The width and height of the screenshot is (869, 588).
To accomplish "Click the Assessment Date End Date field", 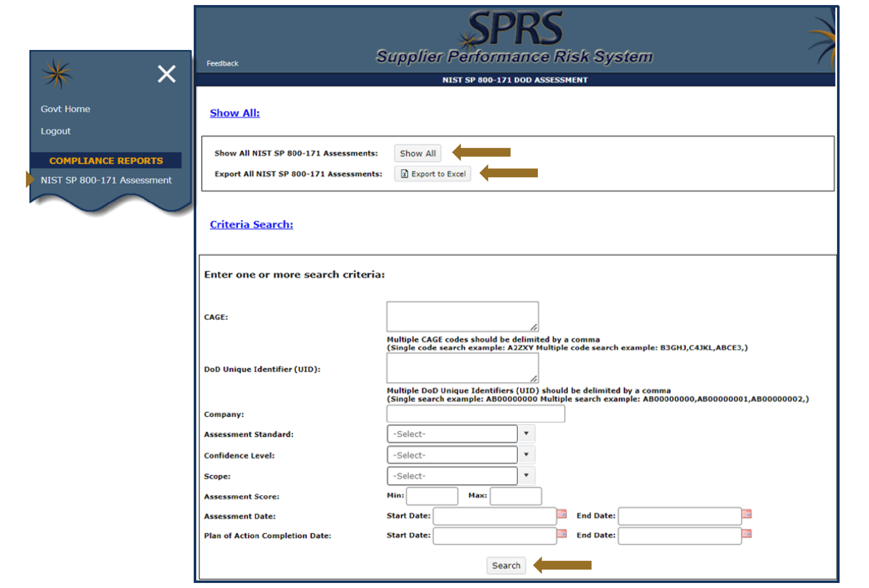I will (x=679, y=516).
